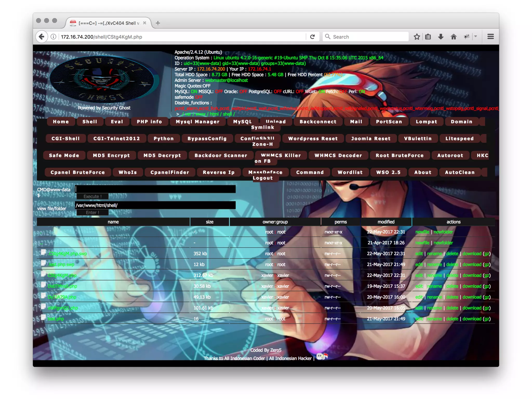The image size is (532, 399).
Task: Check the box next to .CStg4KgM.php.swp
Action: point(43,252)
